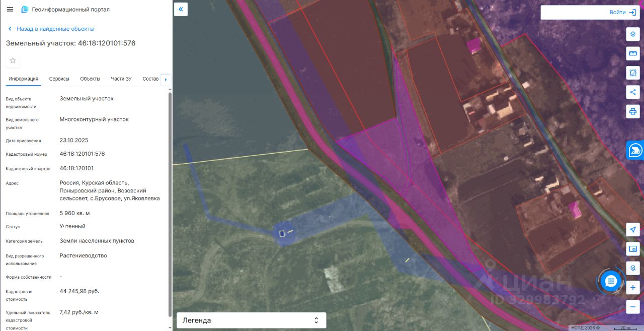
Task: Zoom out on the map
Action: tap(633, 307)
